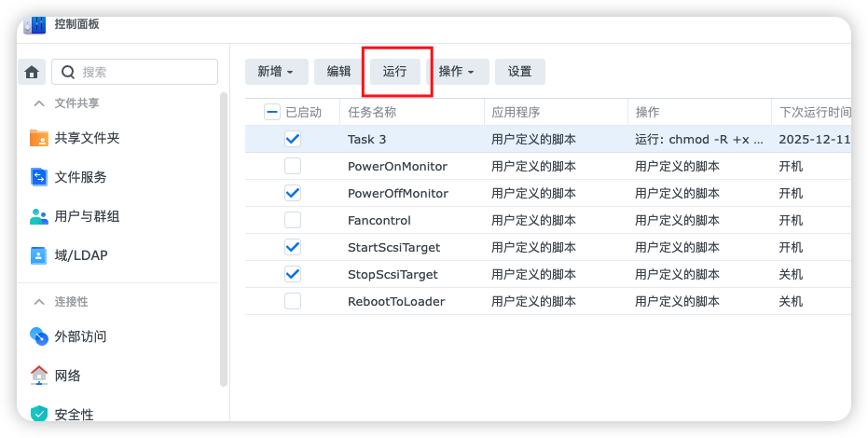
Task: Open Security shield icon (安全性)
Action: coord(39,414)
